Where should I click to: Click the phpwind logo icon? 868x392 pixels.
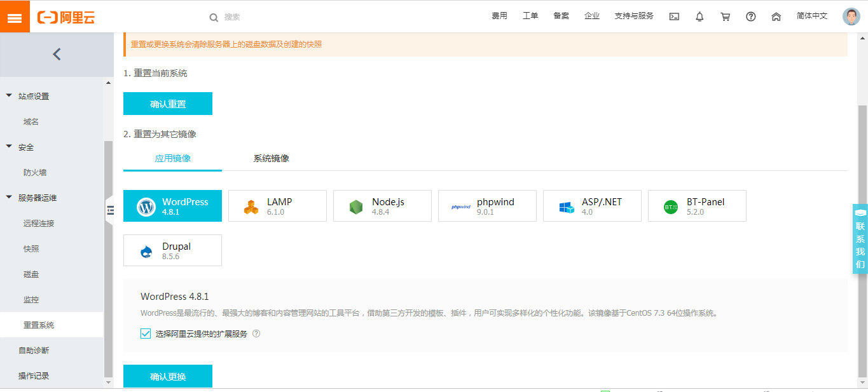point(461,207)
